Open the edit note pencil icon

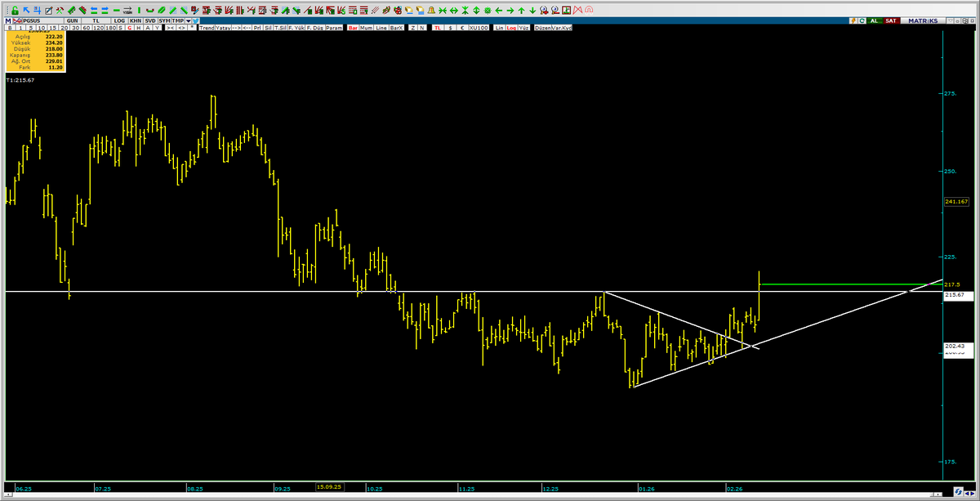[x=51, y=11]
